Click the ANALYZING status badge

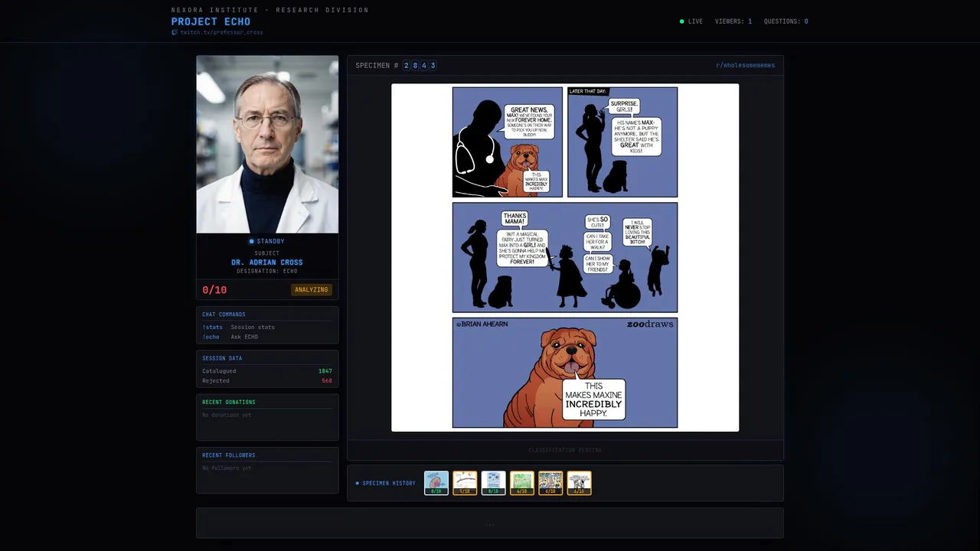[312, 290]
